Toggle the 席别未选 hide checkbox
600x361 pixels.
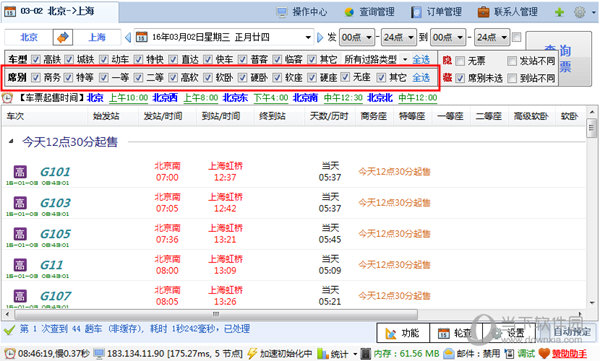pos(460,78)
